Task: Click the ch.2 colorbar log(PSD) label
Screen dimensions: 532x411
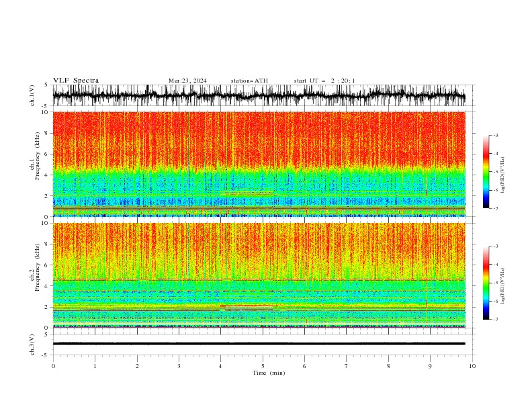Action: pyautogui.click(x=502, y=285)
